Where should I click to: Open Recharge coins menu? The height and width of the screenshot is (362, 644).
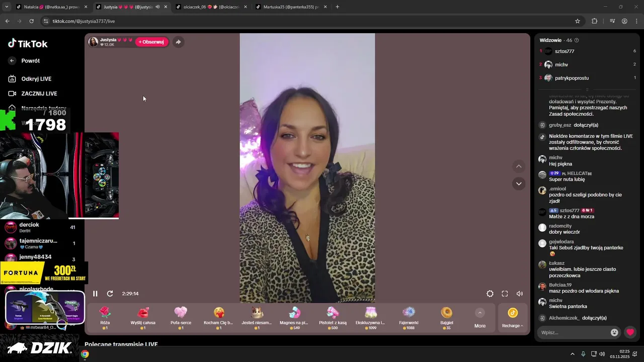pyautogui.click(x=512, y=318)
